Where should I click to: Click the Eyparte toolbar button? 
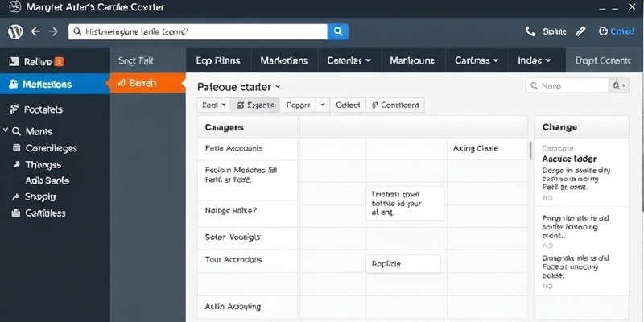pyautogui.click(x=255, y=105)
